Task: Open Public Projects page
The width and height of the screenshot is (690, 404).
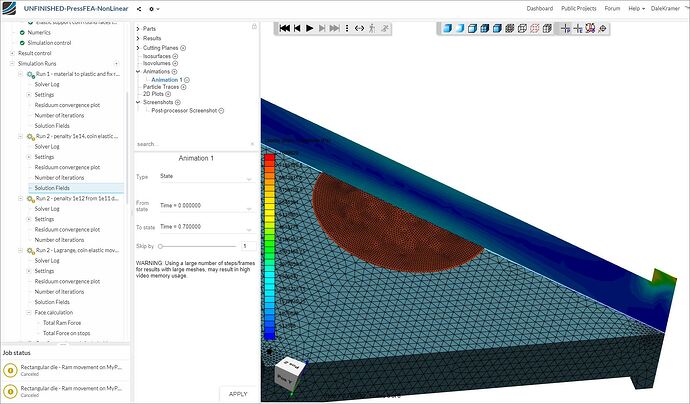Action: coord(579,8)
